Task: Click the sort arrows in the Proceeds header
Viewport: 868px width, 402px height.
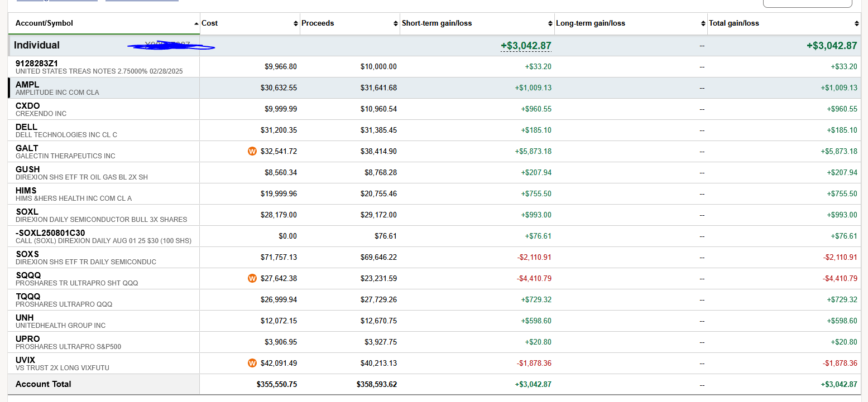Action: [x=396, y=23]
